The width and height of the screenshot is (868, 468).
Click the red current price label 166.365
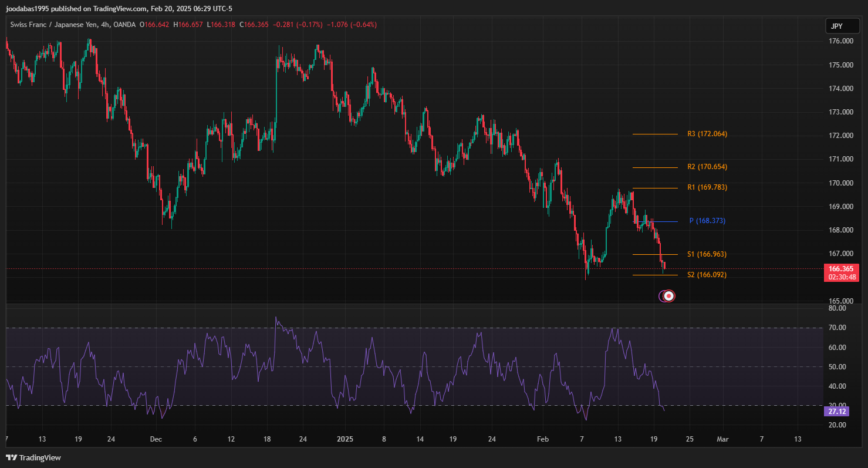click(x=840, y=269)
